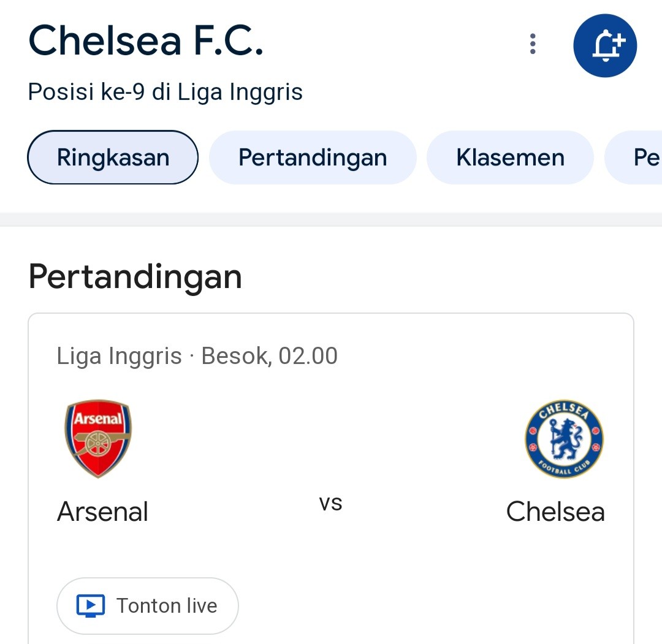Click the Chelsea club crest

(564, 439)
